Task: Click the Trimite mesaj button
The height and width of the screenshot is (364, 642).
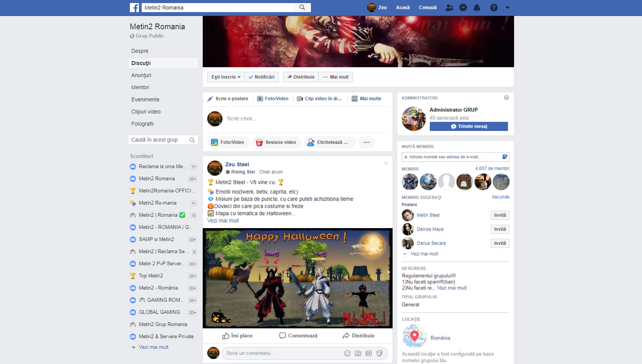Action: [x=468, y=126]
